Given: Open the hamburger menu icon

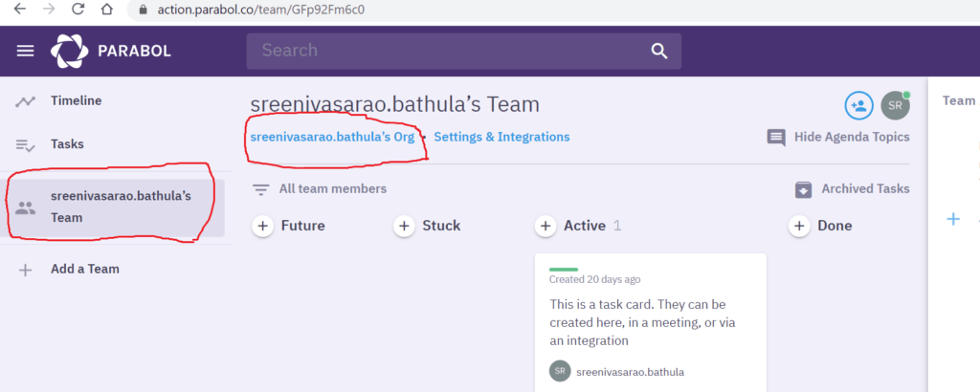Looking at the screenshot, I should (25, 51).
